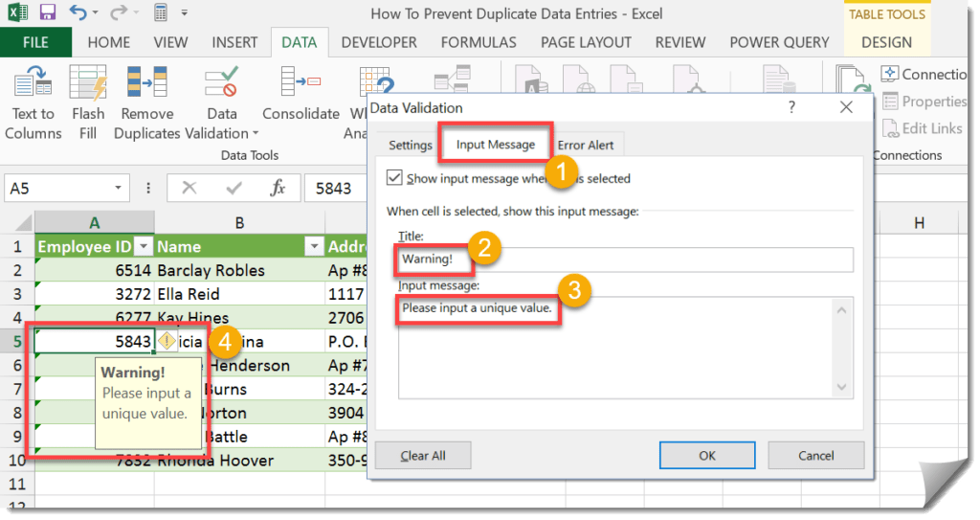
Task: Click the Clear All button
Action: (422, 456)
